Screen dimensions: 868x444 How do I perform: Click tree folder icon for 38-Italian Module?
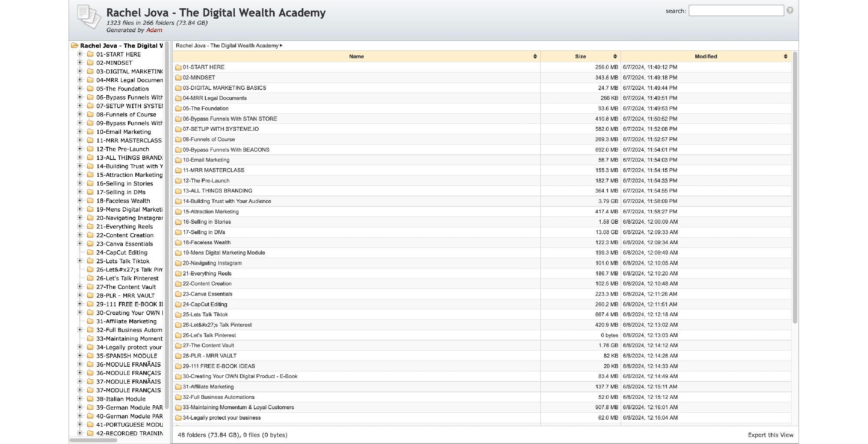coord(90,399)
